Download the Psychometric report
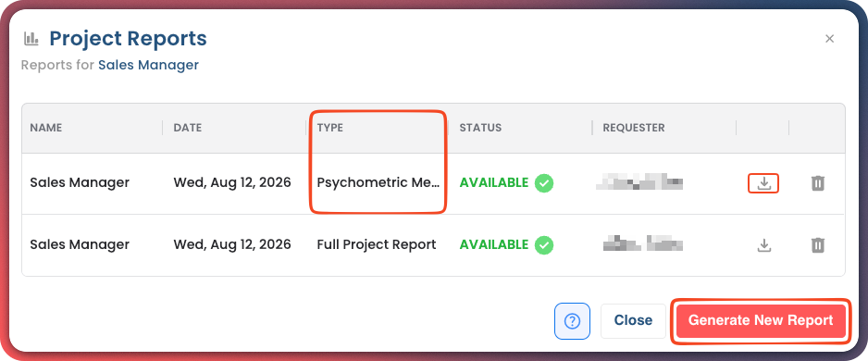Screen dimensions: 868x361 point(764,183)
